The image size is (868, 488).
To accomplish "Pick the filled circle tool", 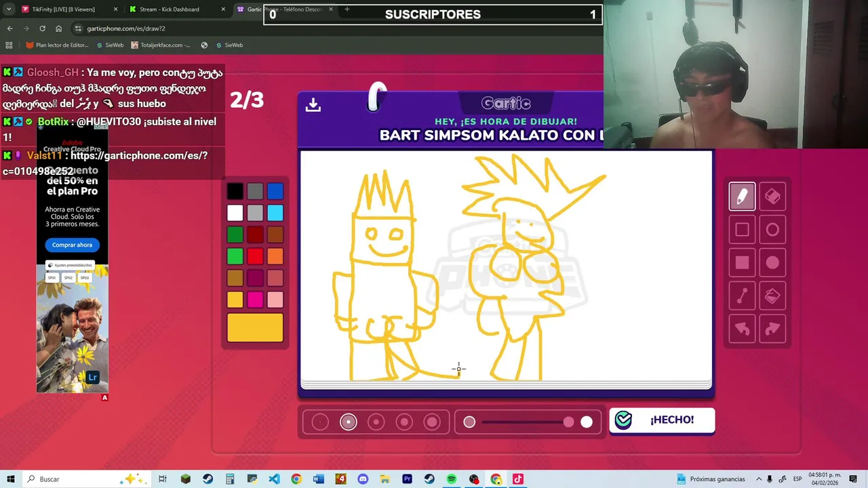I will click(x=772, y=263).
